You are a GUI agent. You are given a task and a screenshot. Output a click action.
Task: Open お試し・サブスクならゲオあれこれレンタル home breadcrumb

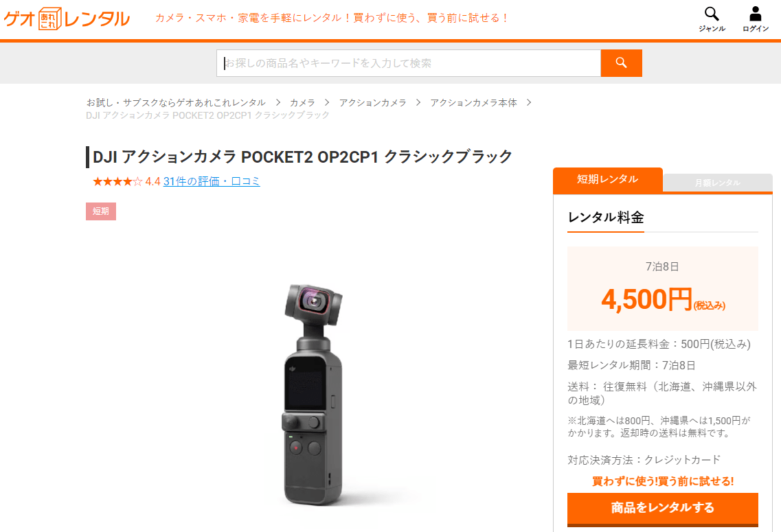[176, 102]
